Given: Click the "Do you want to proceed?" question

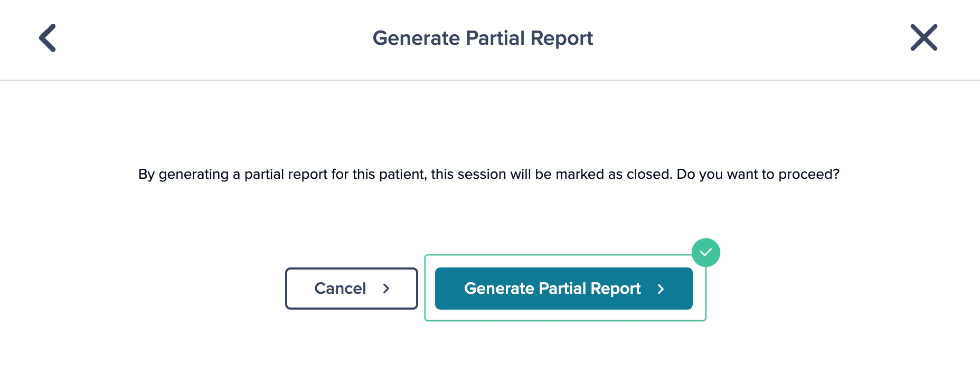Looking at the screenshot, I should coord(758,174).
